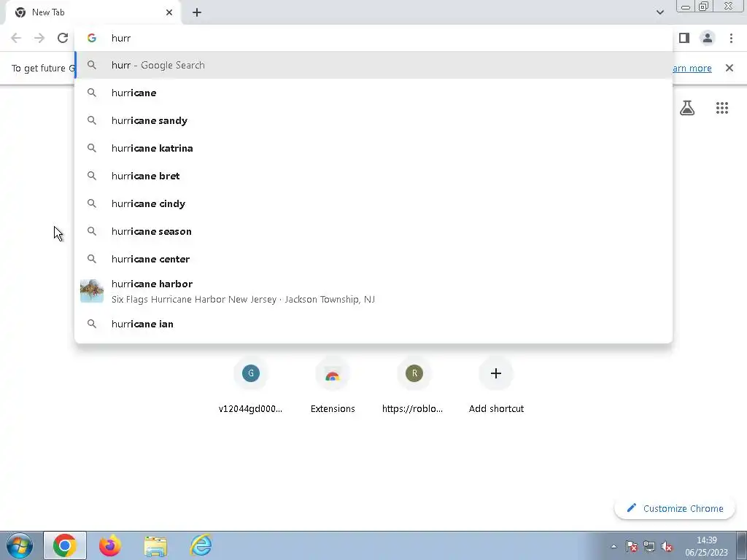
Task: Click the Customize Chrome button
Action: (x=675, y=508)
